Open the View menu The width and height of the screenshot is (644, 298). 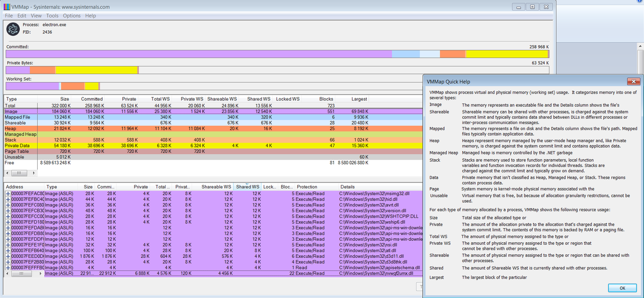(36, 16)
